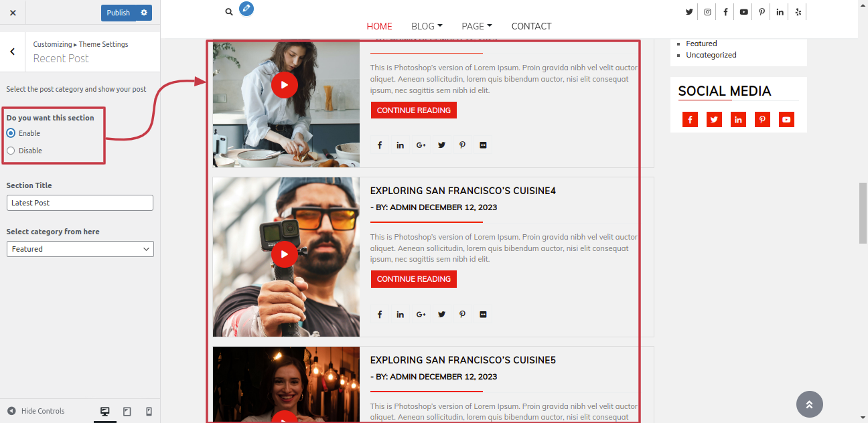Image resolution: width=868 pixels, height=423 pixels.
Task: Switch to tablet preview device icon
Action: coord(127,412)
